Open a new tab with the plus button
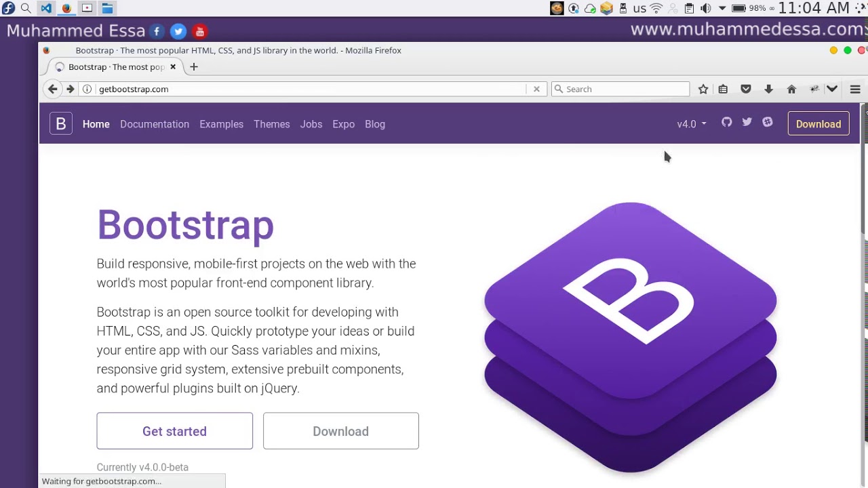Screen dimensions: 868x488 [x=194, y=66]
